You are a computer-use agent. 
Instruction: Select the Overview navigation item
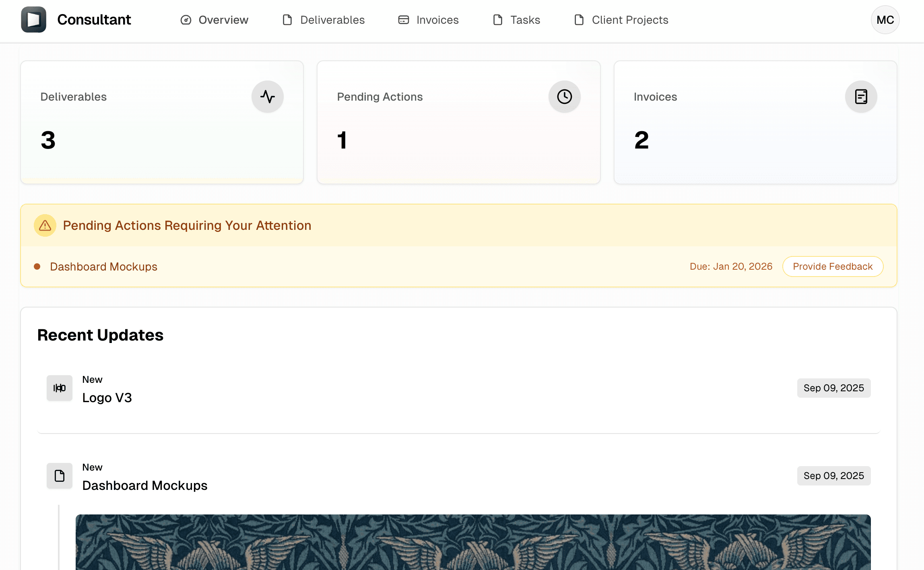(223, 20)
